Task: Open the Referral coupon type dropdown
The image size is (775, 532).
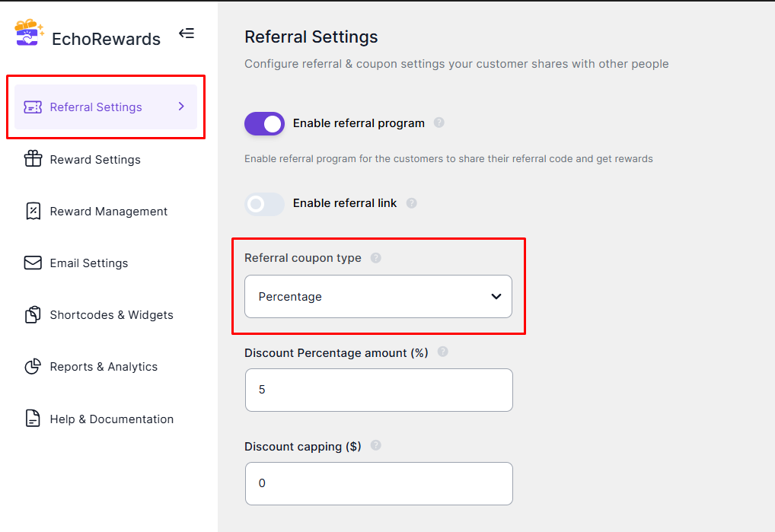Action: click(378, 296)
